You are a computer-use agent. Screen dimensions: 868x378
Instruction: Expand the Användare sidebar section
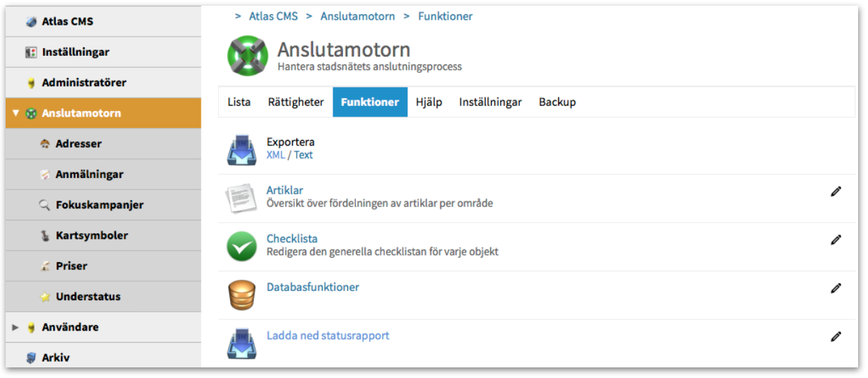(16, 327)
